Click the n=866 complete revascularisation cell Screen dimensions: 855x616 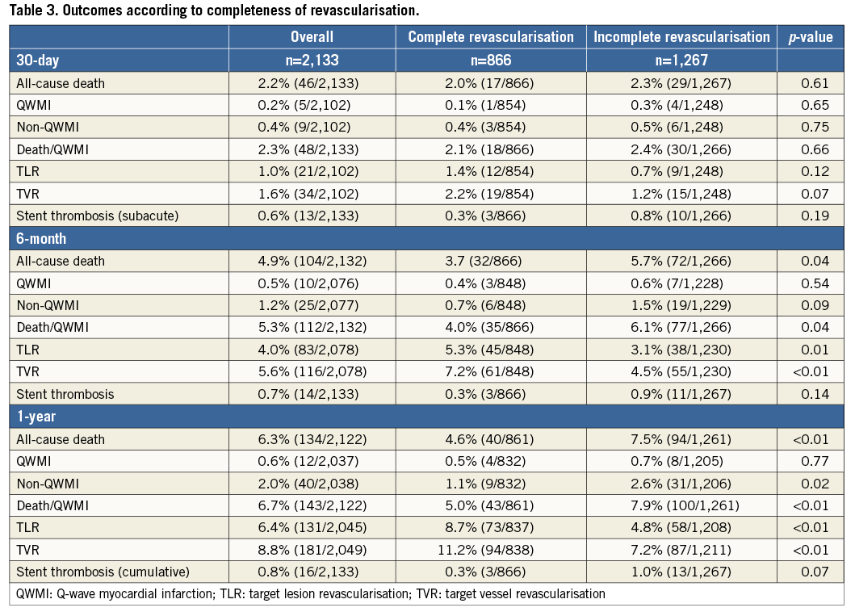coord(491,60)
